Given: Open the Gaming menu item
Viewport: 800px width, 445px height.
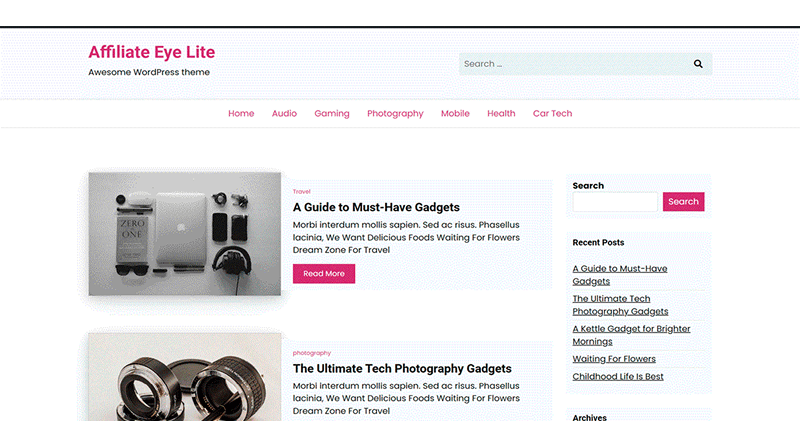Looking at the screenshot, I should (x=332, y=113).
